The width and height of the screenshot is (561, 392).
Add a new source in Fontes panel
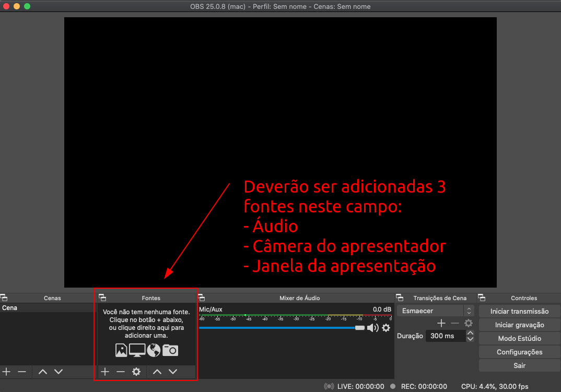click(x=105, y=372)
